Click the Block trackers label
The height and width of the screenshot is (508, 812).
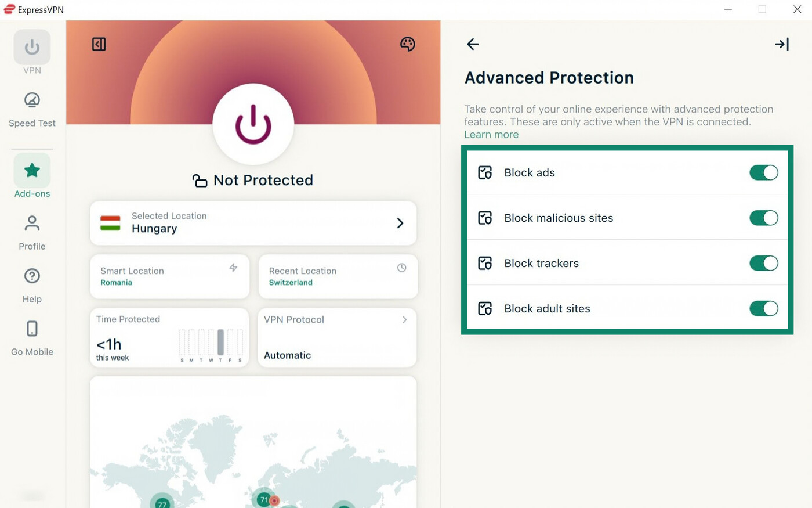click(x=542, y=263)
